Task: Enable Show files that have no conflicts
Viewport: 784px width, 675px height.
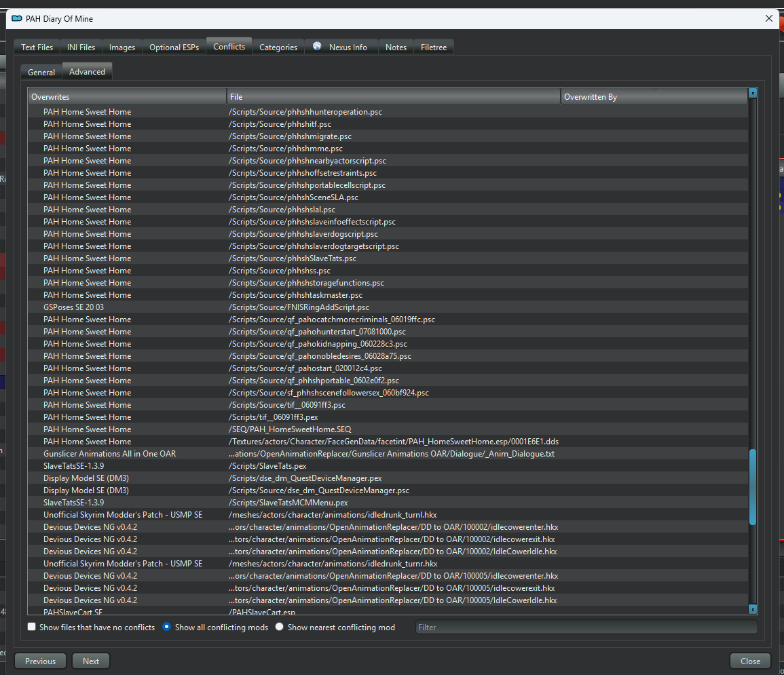Action: 31,627
